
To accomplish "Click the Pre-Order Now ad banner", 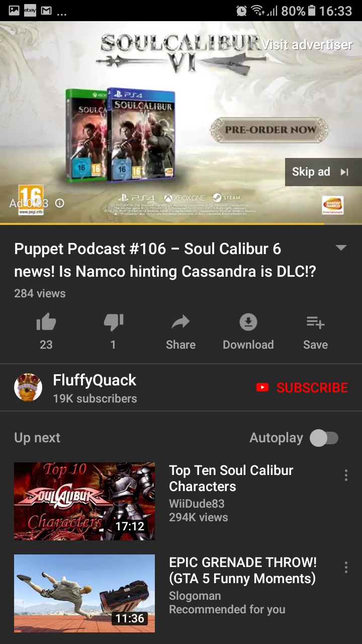I will pyautogui.click(x=270, y=130).
